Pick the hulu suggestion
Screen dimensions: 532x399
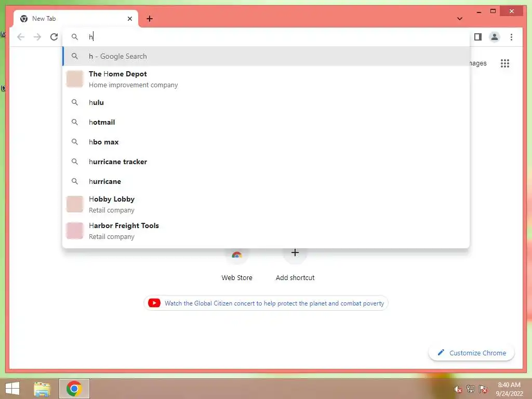point(267,102)
